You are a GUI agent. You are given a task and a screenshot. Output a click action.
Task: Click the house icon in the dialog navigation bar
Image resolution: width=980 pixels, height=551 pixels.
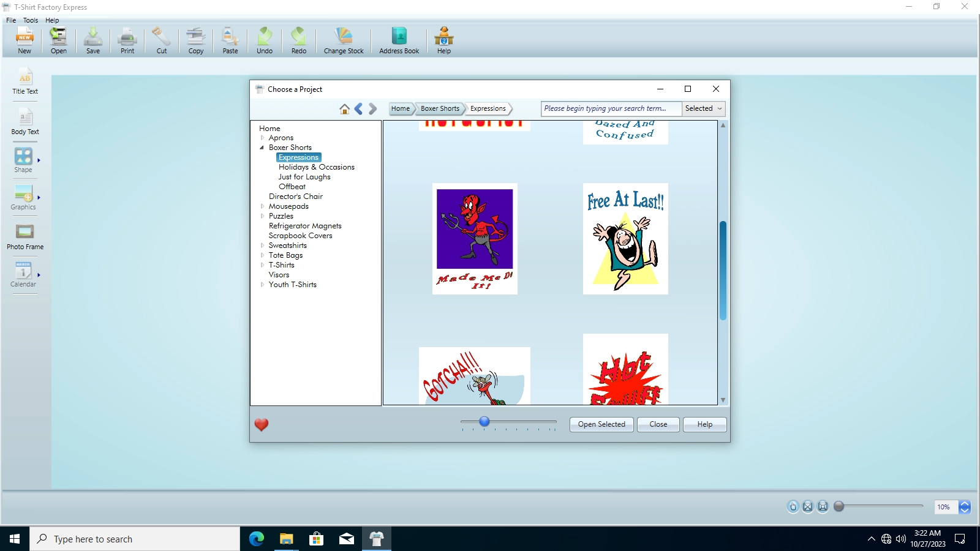345,109
